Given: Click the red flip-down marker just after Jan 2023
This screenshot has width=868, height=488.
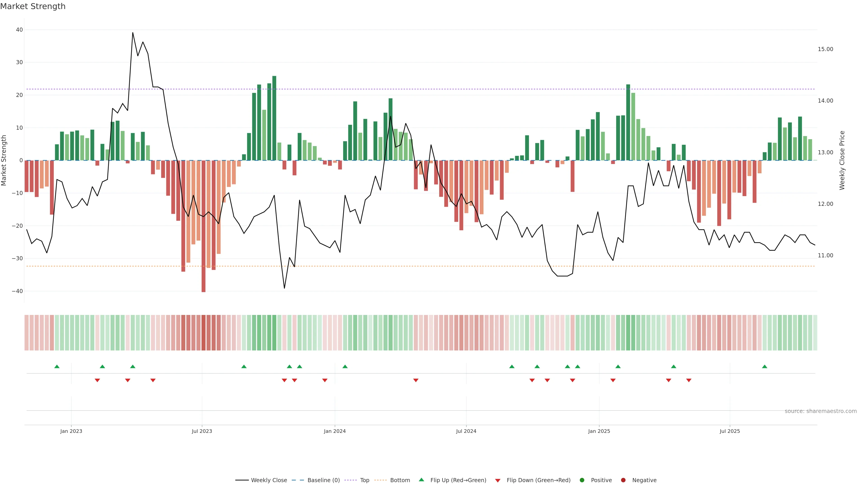Looking at the screenshot, I should (x=97, y=380).
